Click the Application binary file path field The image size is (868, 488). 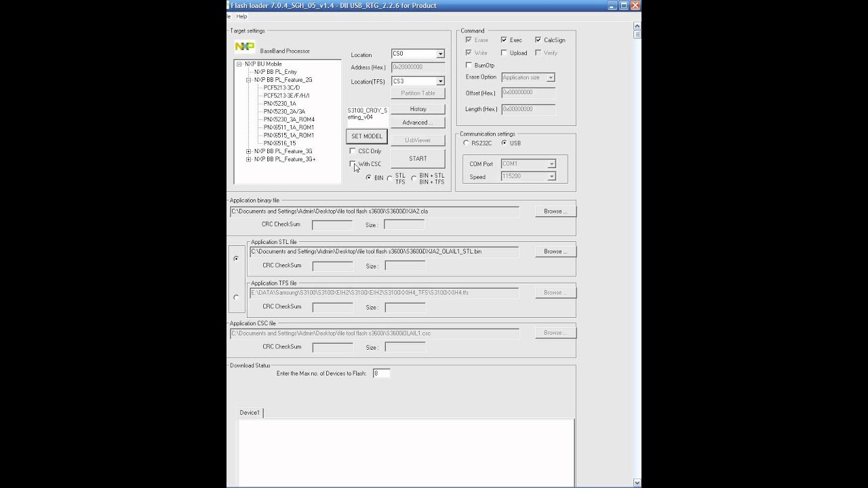pos(374,211)
